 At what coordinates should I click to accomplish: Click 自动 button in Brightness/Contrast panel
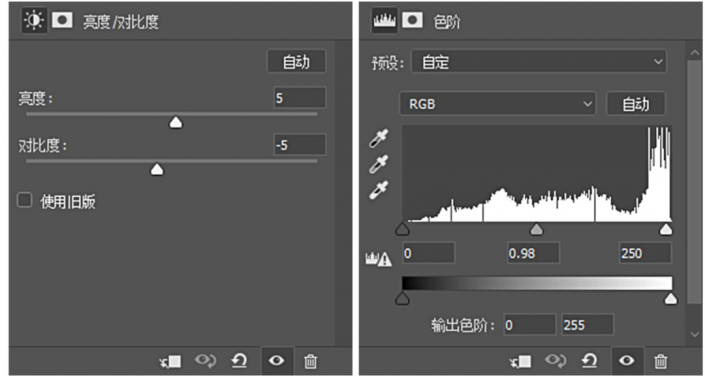296,61
